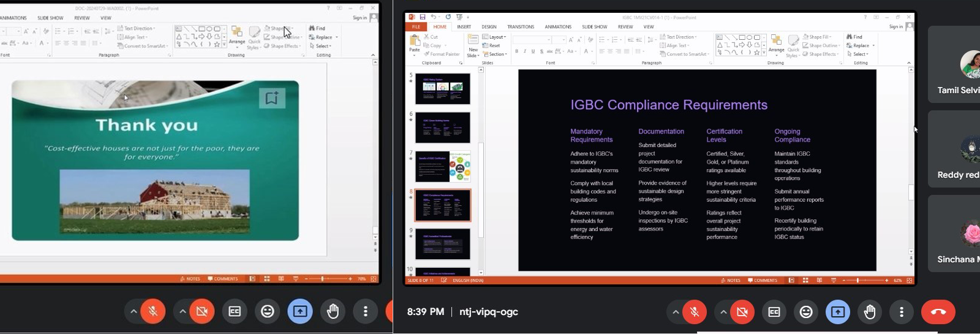
Task: Open Shape Fill dropdown in right PowerPoint
Action: (818, 37)
